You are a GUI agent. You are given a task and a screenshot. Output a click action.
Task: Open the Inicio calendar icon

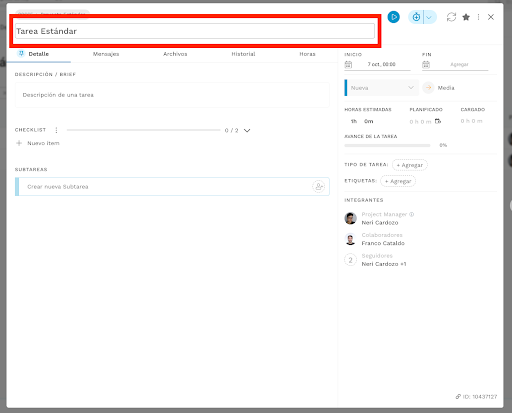click(x=348, y=64)
